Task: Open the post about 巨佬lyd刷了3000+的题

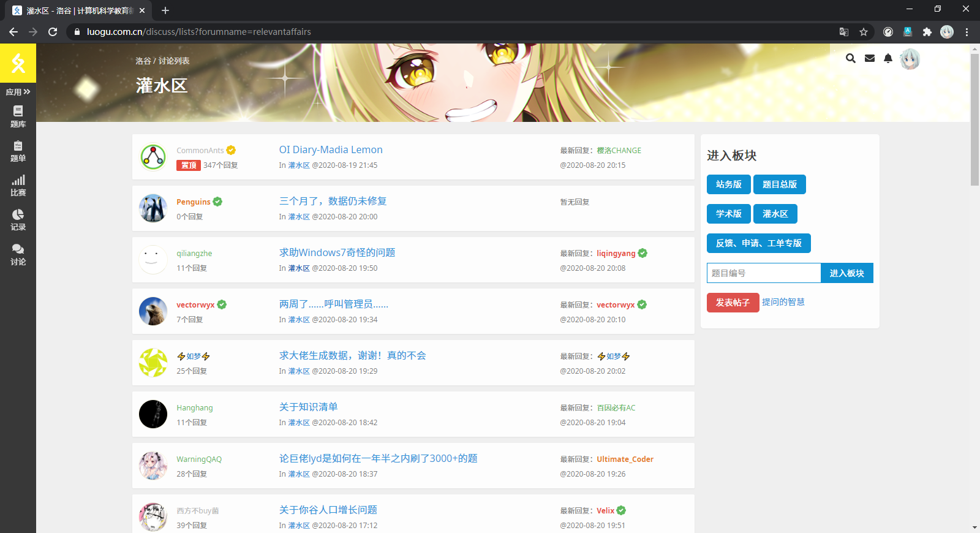Action: coord(379,458)
